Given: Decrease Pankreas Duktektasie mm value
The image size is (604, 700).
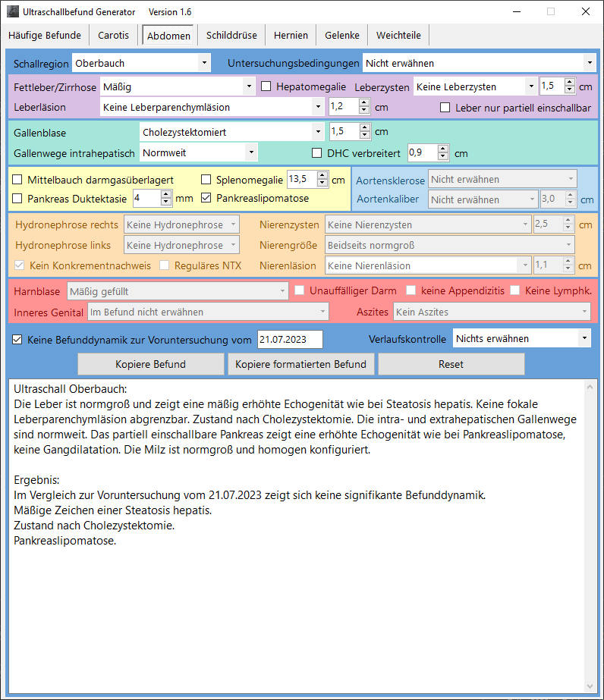Looking at the screenshot, I should pos(166,202).
